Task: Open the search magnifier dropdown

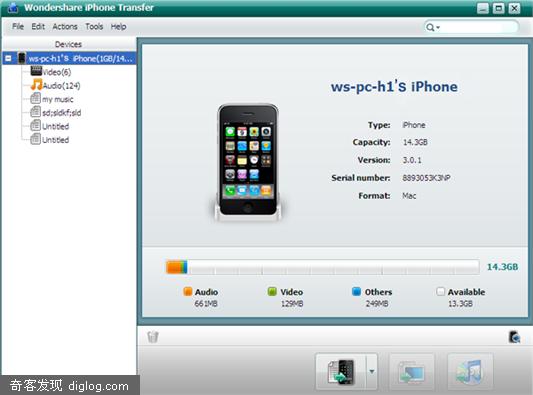Action: tap(433, 27)
